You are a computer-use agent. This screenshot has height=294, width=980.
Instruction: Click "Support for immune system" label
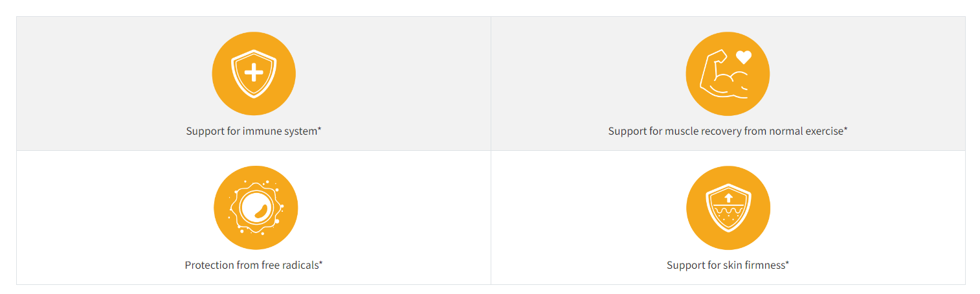(x=251, y=131)
